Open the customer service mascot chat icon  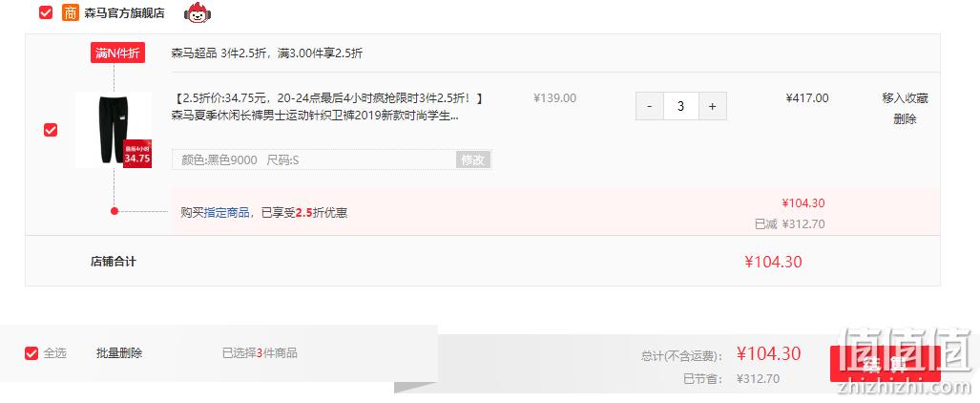click(x=198, y=13)
